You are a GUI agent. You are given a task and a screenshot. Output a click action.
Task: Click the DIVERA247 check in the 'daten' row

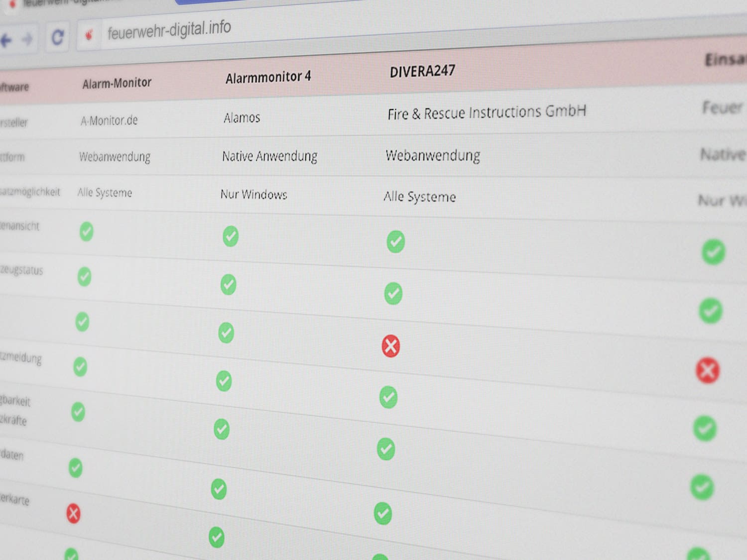coord(383,514)
